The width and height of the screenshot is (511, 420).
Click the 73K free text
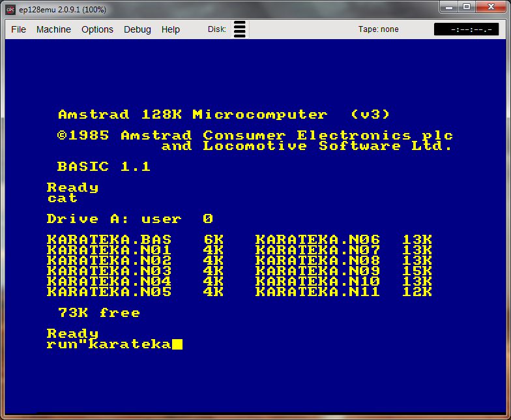[99, 313]
